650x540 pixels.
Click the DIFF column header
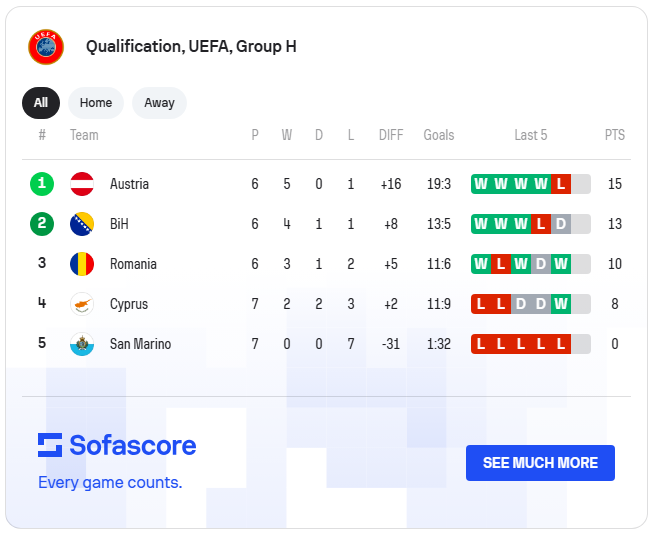pos(391,135)
